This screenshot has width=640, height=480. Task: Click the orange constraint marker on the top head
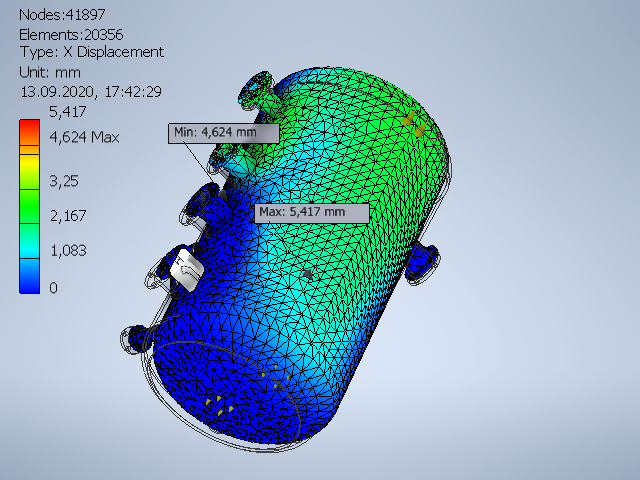click(x=414, y=124)
